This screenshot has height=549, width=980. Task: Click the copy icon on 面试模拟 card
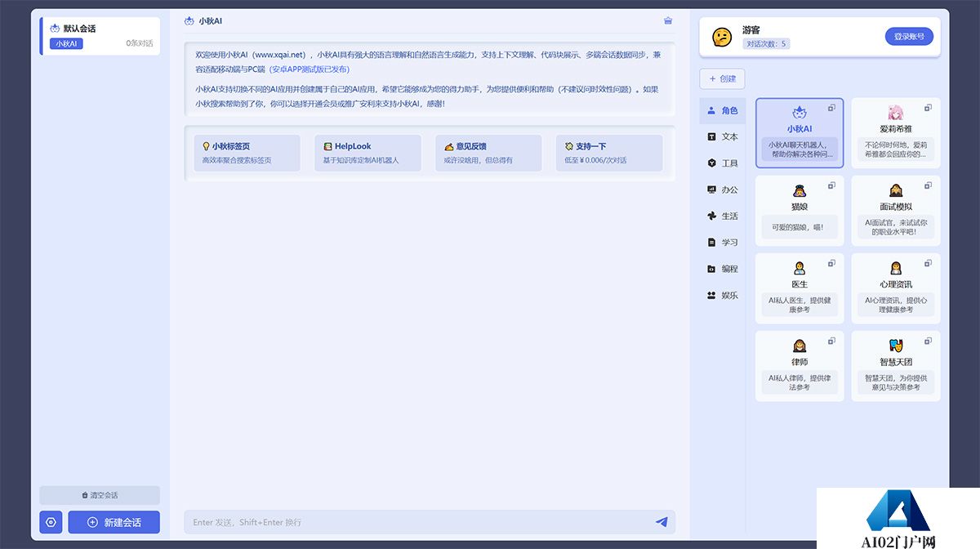click(928, 185)
